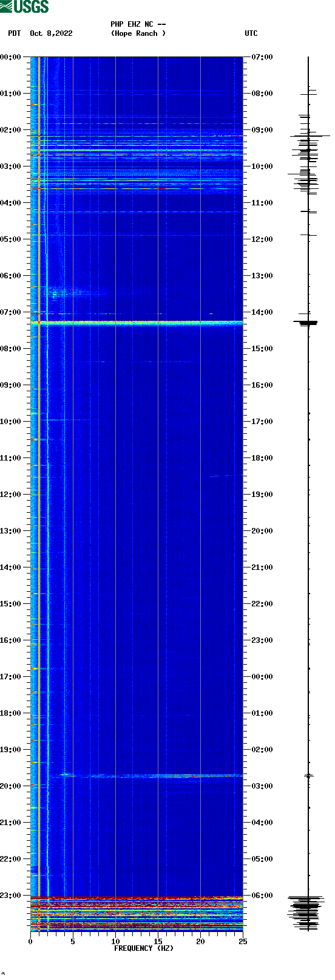Click the UTC time label '14:00'
The image size is (335, 980).
coord(262,312)
